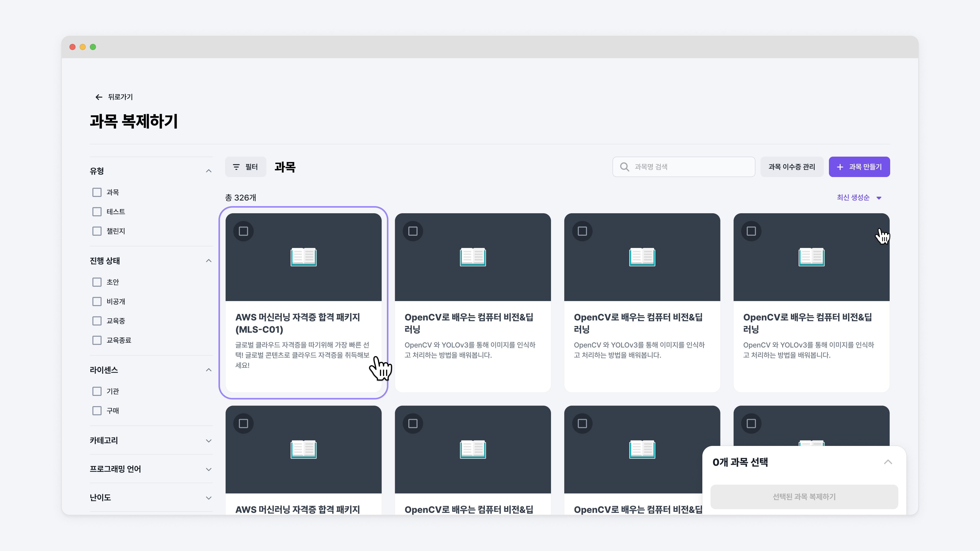Click the yellow minimize window dot

tap(82, 47)
